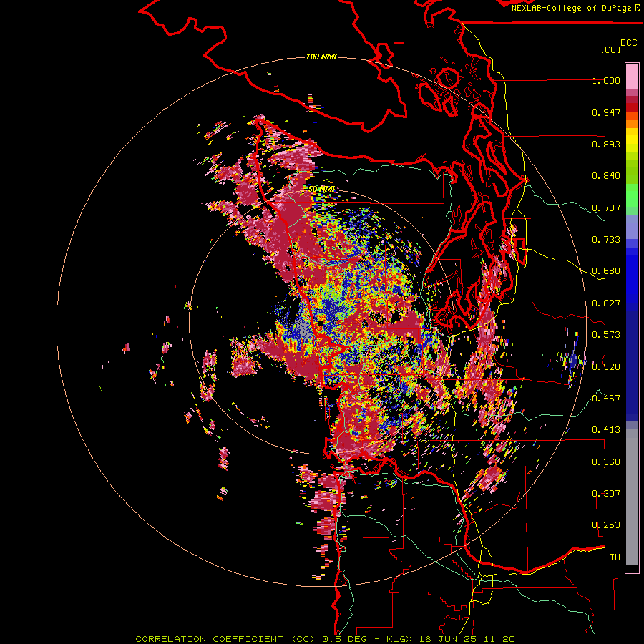Click the 0.467 scale value

606,398
